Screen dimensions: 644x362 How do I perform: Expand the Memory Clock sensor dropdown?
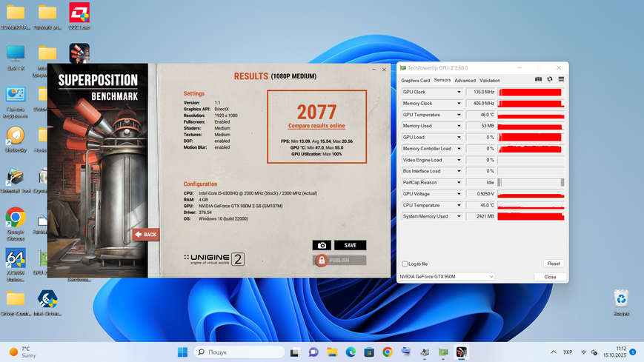(459, 104)
